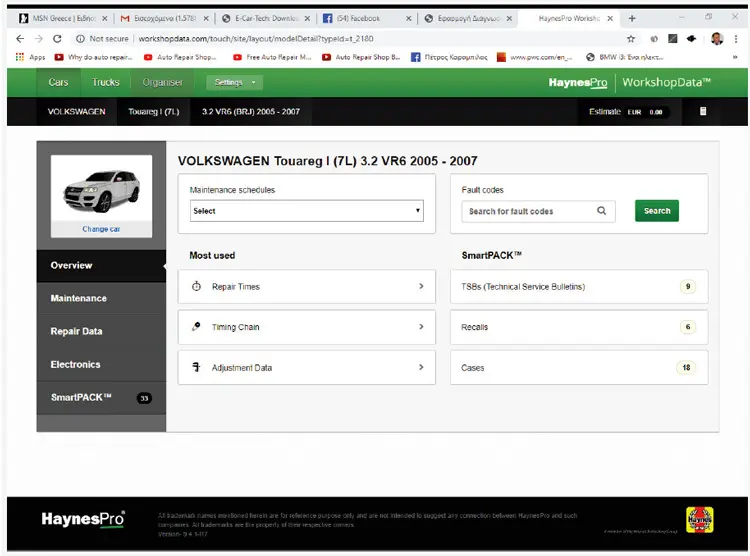Viewport: 750px width, 556px height.
Task: Click the browser forward arrow
Action: point(39,39)
